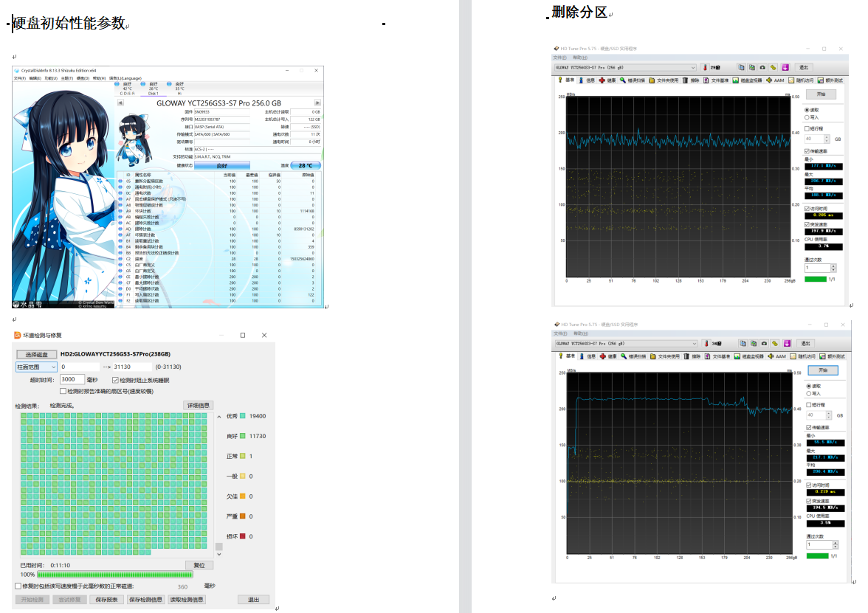Click the trash-can 擦除 icon in upper HD Tune
868x613 pixels.
pos(685,80)
